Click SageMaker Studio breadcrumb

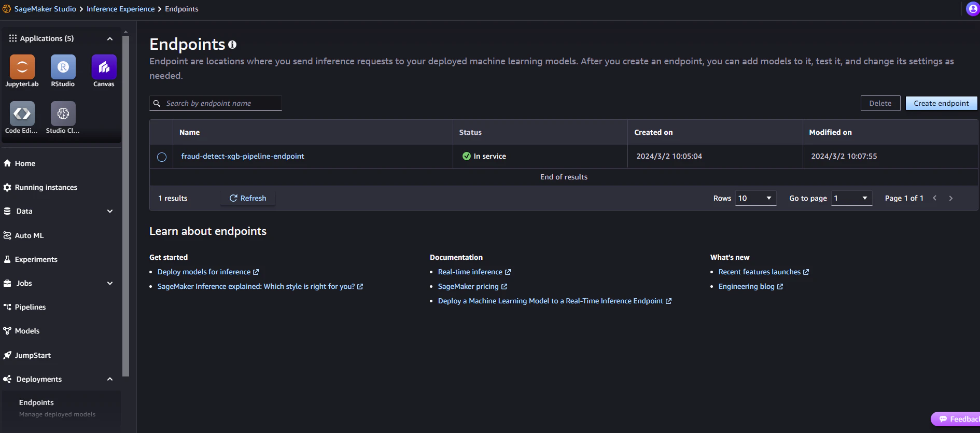pyautogui.click(x=45, y=9)
